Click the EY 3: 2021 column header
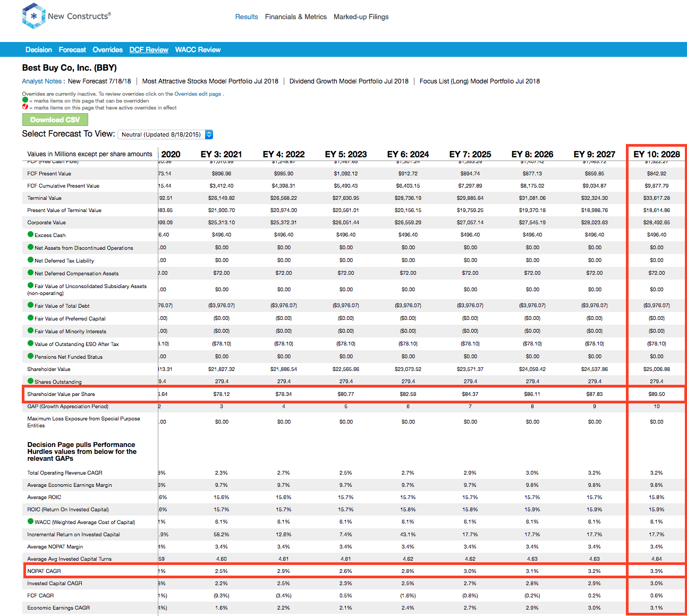 [222, 154]
